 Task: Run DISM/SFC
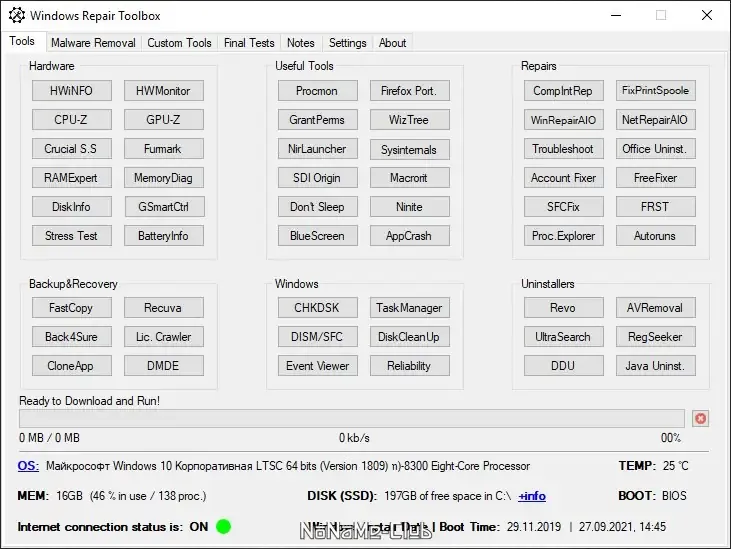pyautogui.click(x=318, y=336)
